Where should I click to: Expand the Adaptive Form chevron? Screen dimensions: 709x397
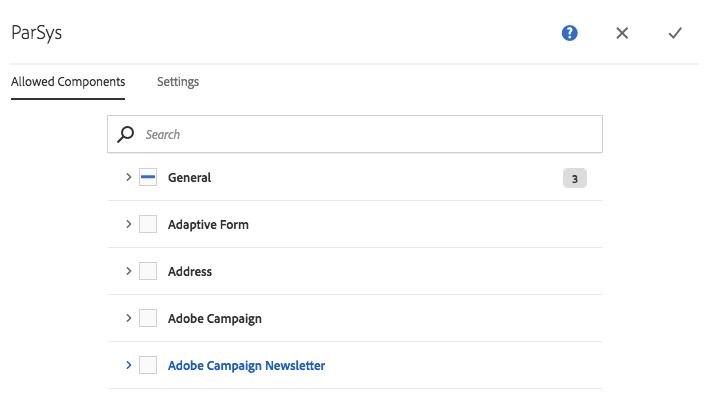point(128,224)
